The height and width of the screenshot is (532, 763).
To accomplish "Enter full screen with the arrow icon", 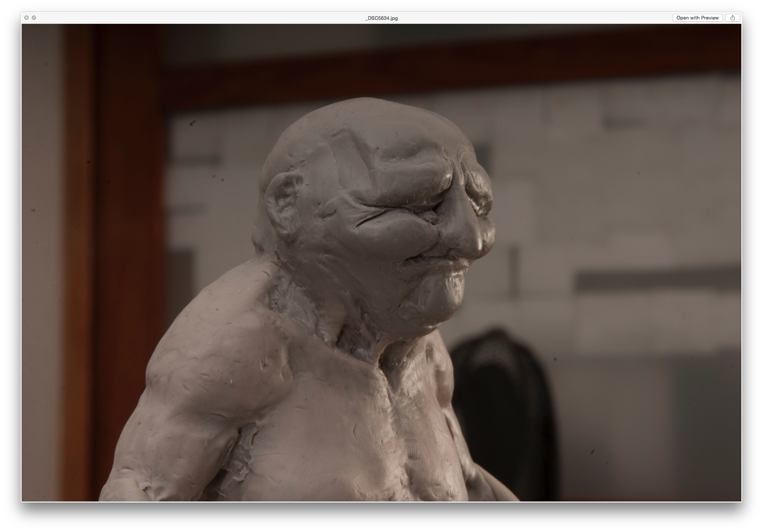I will [x=34, y=18].
